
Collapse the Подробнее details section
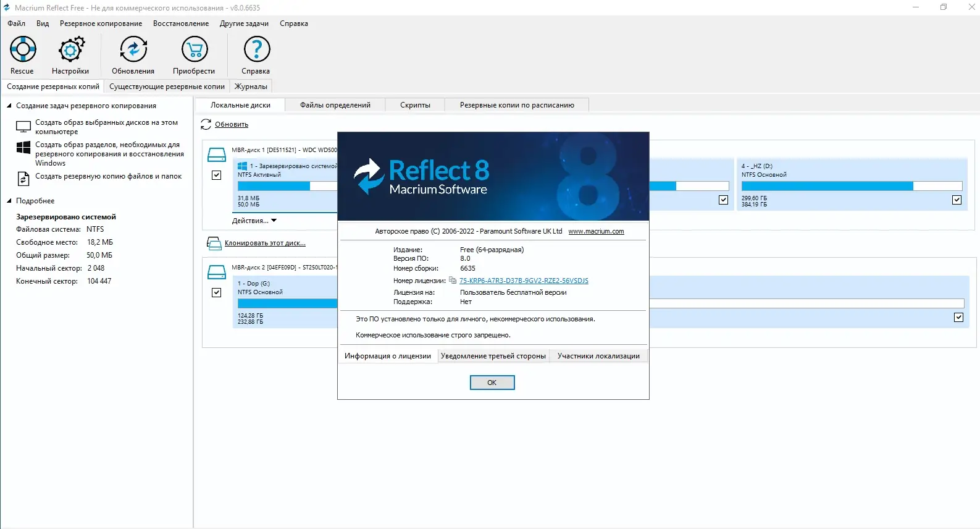pos(9,201)
